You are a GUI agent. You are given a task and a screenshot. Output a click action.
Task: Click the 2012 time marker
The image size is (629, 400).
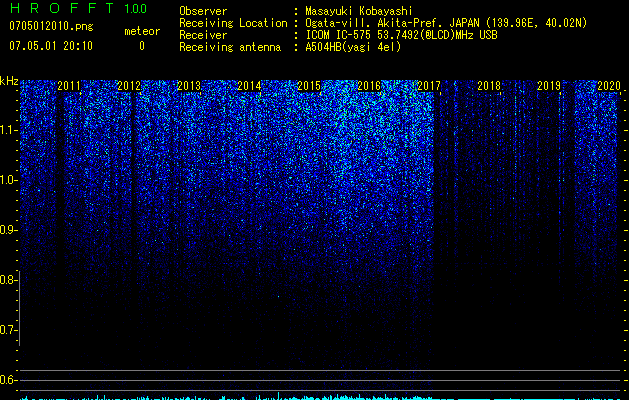coord(129,86)
